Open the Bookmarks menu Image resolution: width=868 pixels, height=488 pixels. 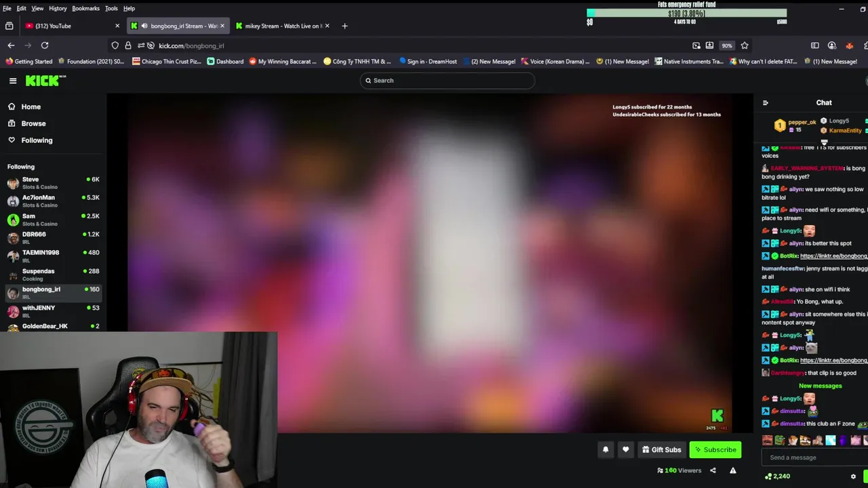85,8
